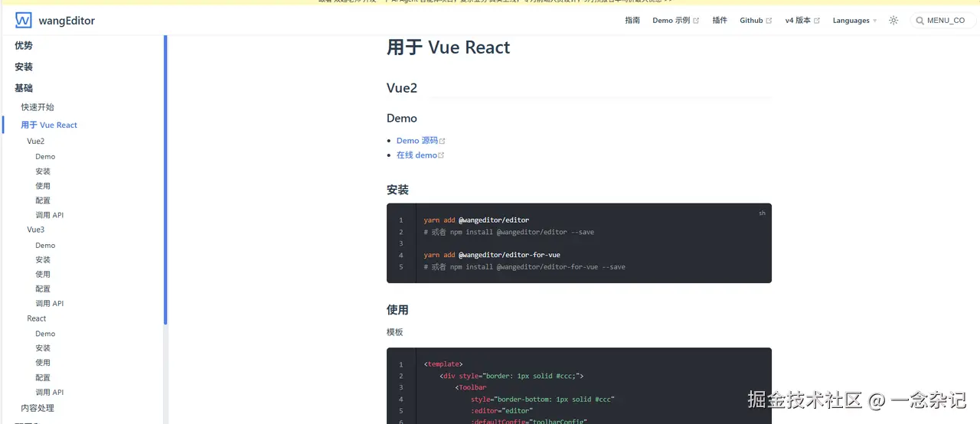980x424 pixels.
Task: Click the wangEditor site title text
Action: tap(67, 21)
